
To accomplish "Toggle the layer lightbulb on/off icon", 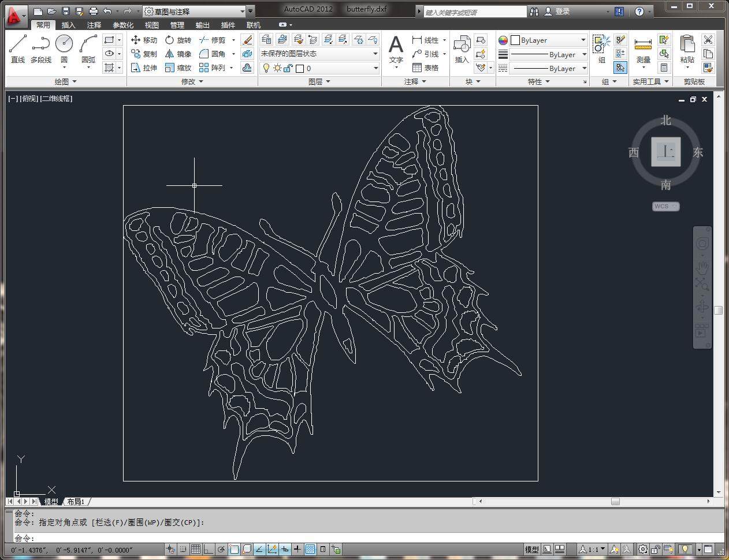I will coord(266,68).
